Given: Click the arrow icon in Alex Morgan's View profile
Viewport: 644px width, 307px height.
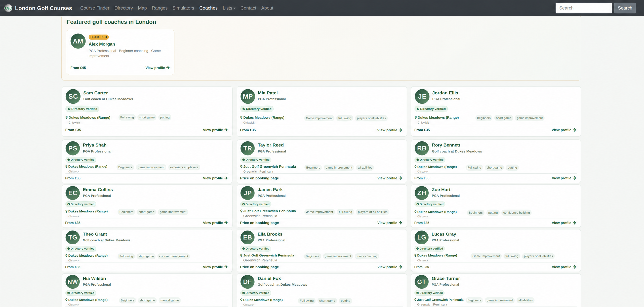Looking at the screenshot, I should pyautogui.click(x=168, y=68).
